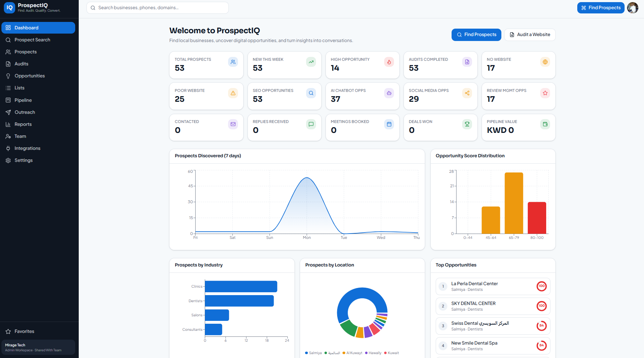Click the Deals Won trophy icon
The height and width of the screenshot is (358, 644).
tap(467, 124)
